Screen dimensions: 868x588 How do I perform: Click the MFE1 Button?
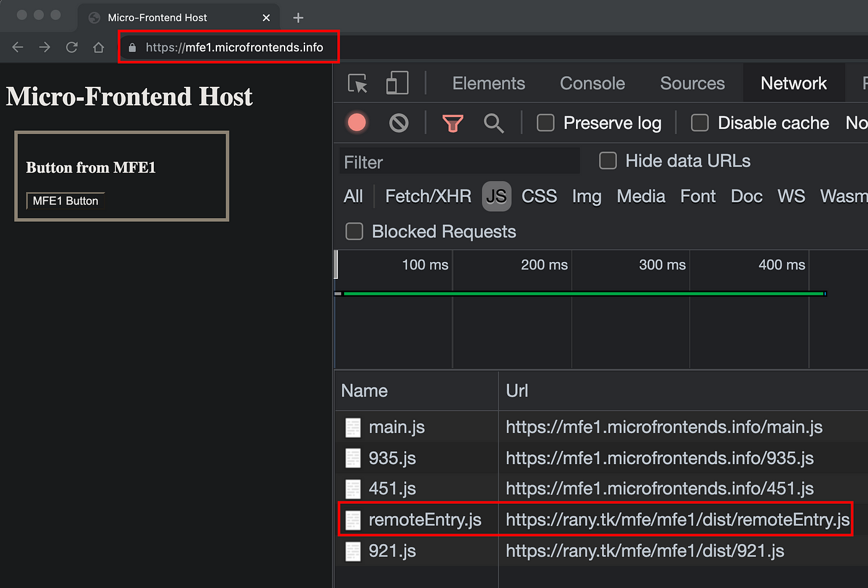[65, 201]
